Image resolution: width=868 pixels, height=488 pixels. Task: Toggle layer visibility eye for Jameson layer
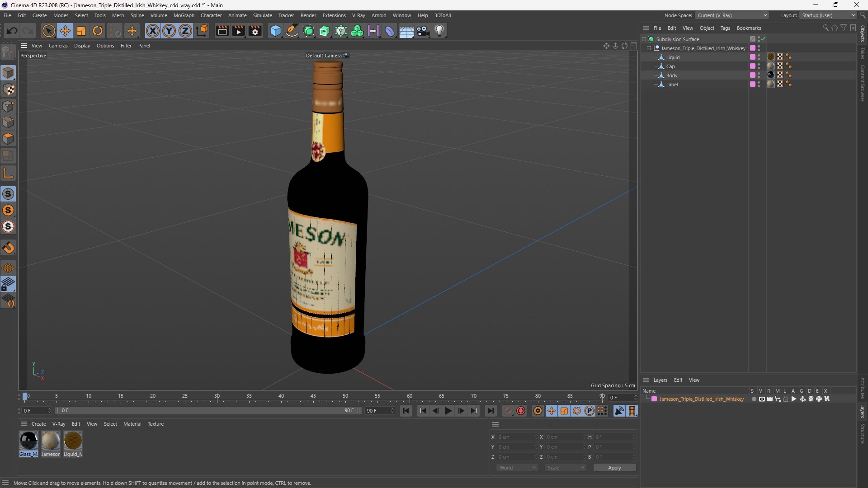click(x=762, y=399)
